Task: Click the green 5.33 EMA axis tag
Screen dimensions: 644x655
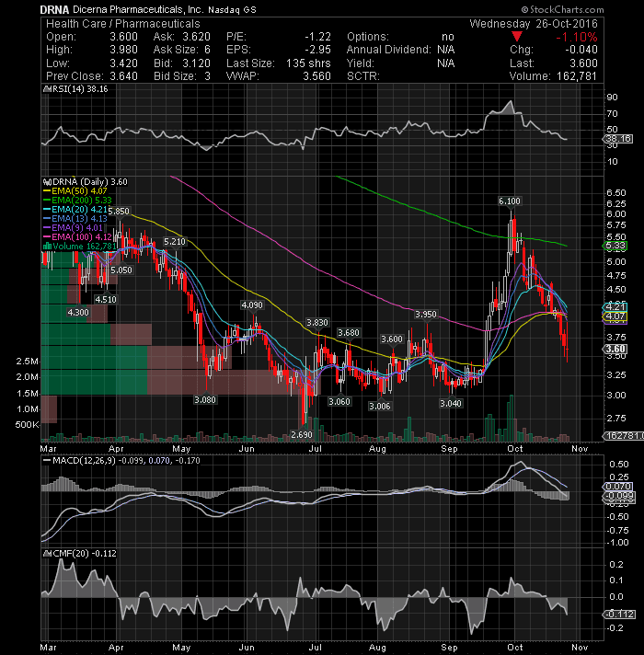Action: (615, 246)
